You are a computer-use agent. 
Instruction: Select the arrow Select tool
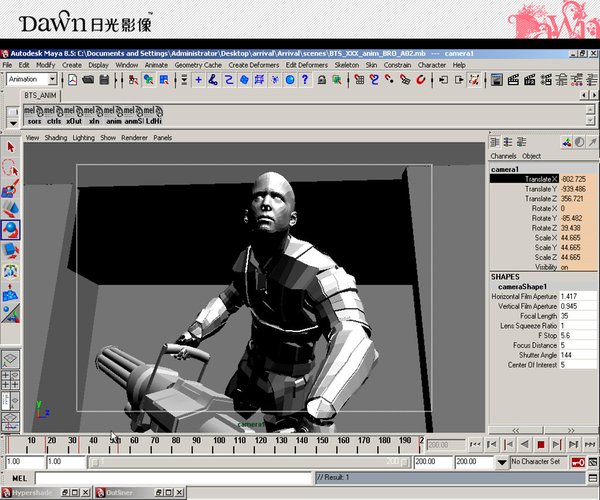(x=11, y=147)
